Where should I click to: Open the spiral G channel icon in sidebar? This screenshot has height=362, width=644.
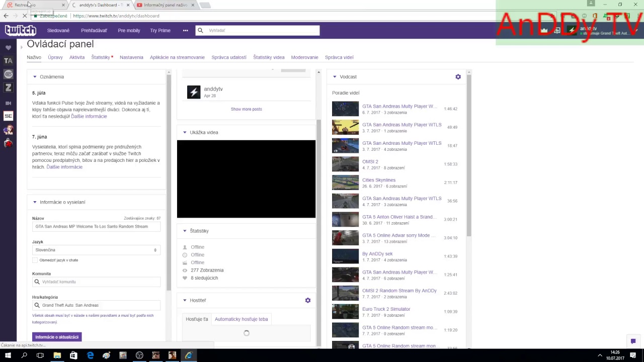8,74
